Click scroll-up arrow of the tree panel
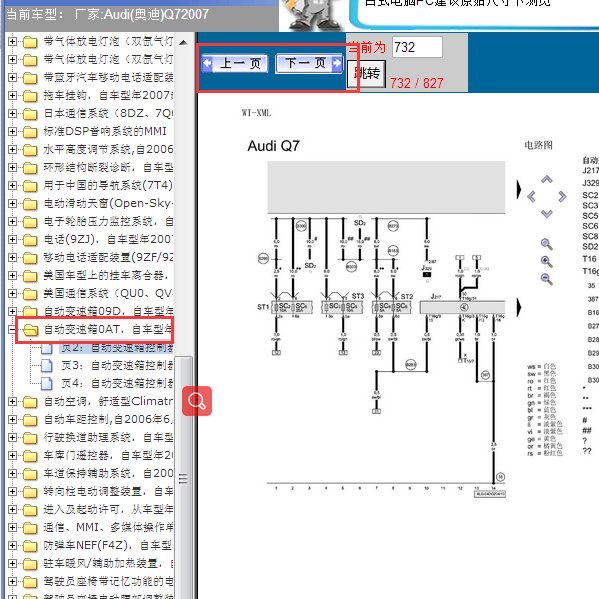 click(x=183, y=42)
